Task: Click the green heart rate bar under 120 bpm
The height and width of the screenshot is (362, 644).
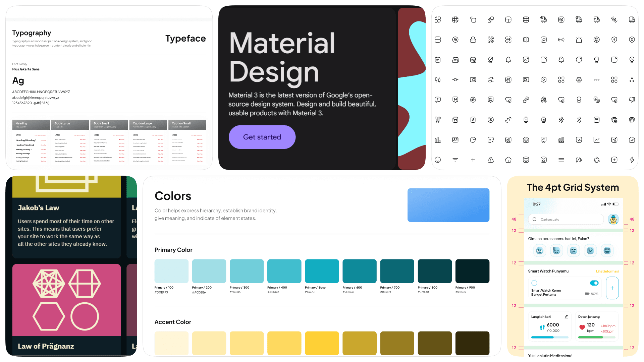Action: click(x=597, y=337)
